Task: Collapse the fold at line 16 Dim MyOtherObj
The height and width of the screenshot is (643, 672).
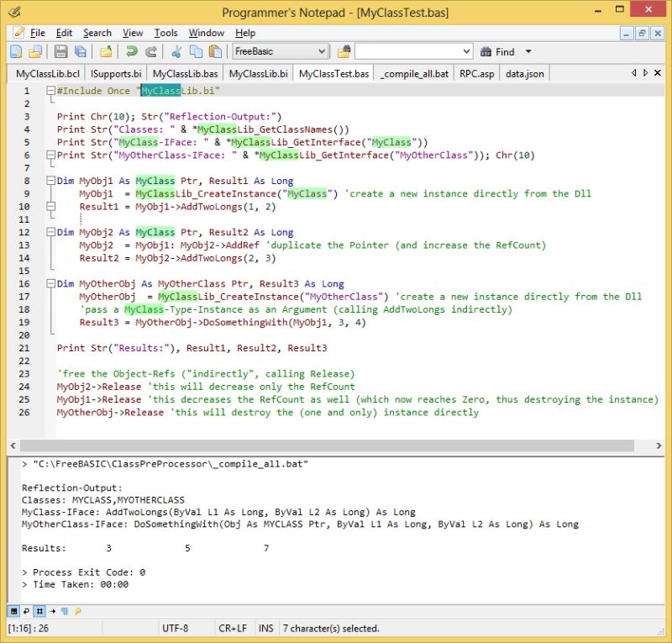Action: pos(50,283)
